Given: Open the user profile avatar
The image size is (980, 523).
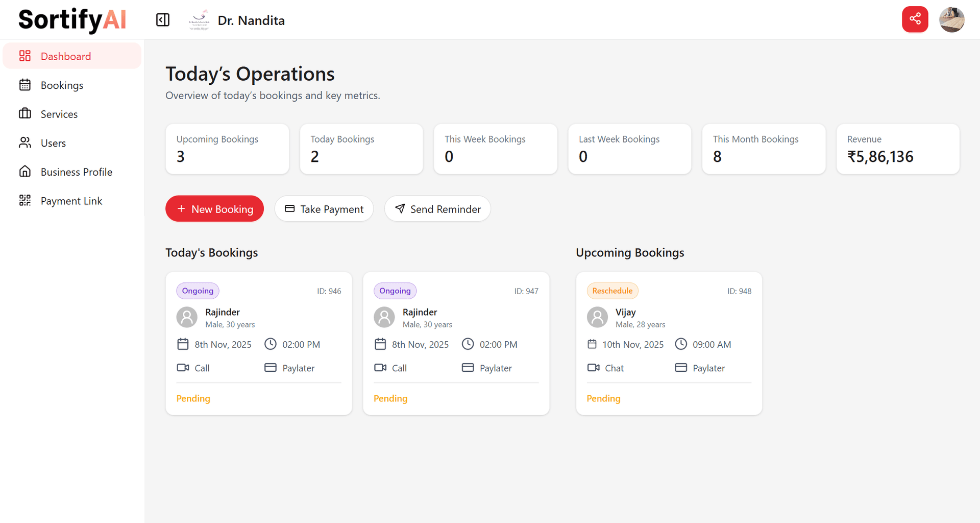Looking at the screenshot, I should click(951, 20).
